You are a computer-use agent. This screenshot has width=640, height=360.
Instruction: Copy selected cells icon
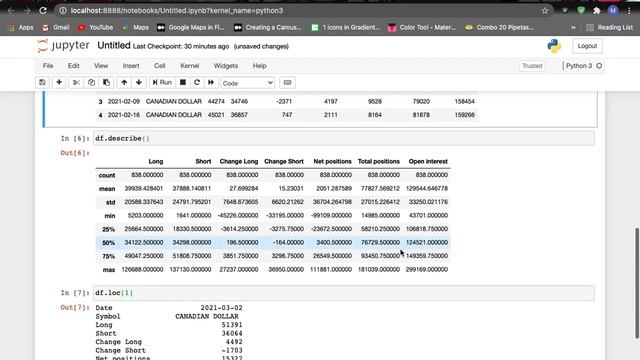point(91,82)
